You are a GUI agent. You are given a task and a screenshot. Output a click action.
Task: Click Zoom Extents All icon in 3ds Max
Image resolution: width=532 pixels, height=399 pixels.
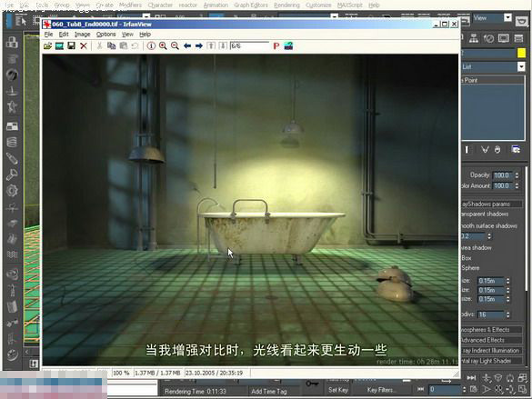coord(523,378)
